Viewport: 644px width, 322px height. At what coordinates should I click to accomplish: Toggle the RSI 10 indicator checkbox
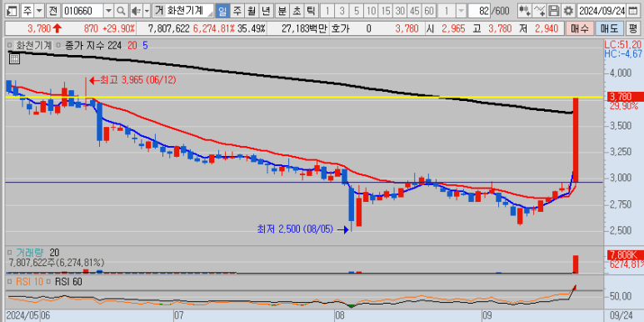[x=9, y=282]
